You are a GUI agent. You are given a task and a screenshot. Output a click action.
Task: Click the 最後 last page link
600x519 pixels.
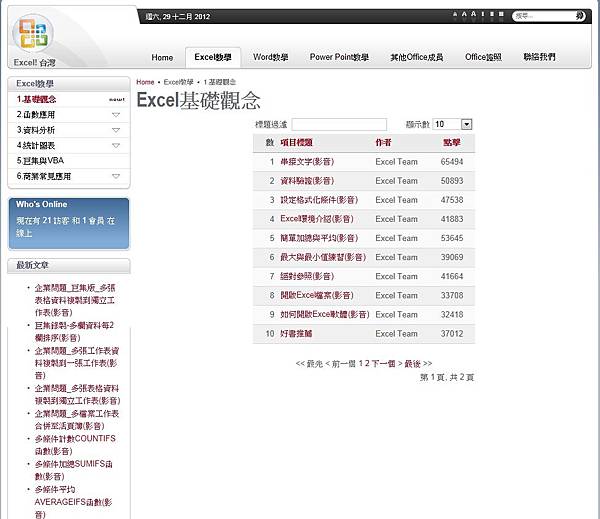click(412, 363)
